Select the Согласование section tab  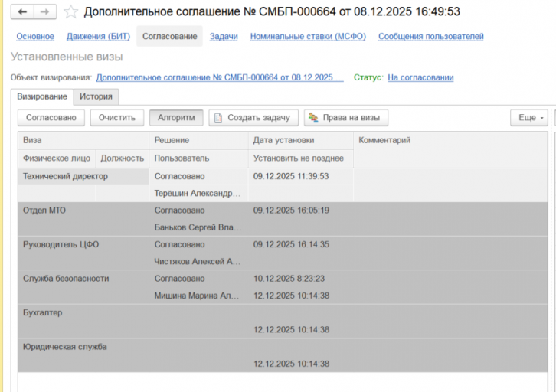169,36
